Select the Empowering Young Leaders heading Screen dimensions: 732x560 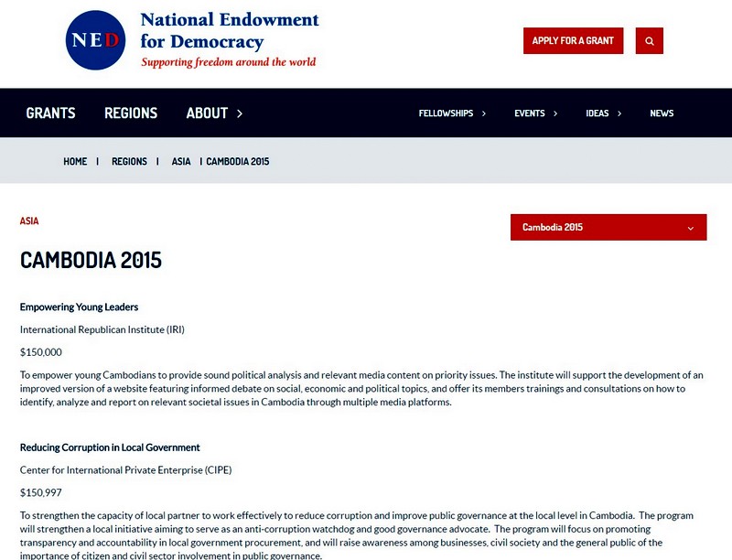tap(79, 307)
